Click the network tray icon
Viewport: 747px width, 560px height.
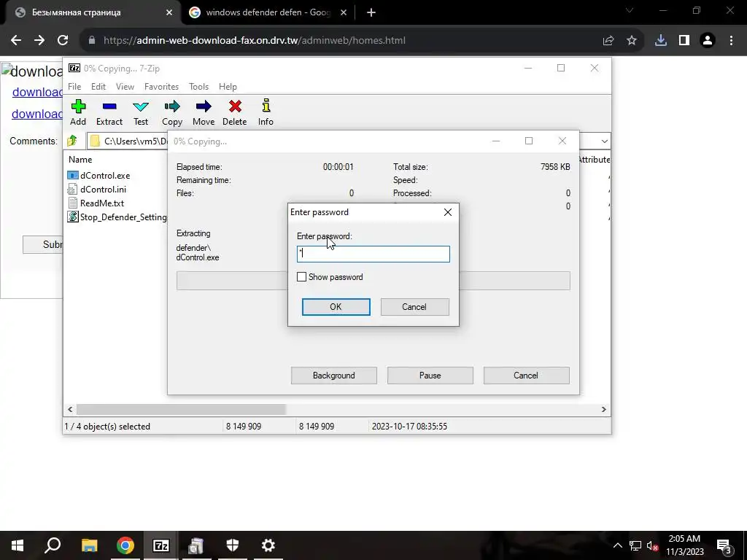(635, 545)
